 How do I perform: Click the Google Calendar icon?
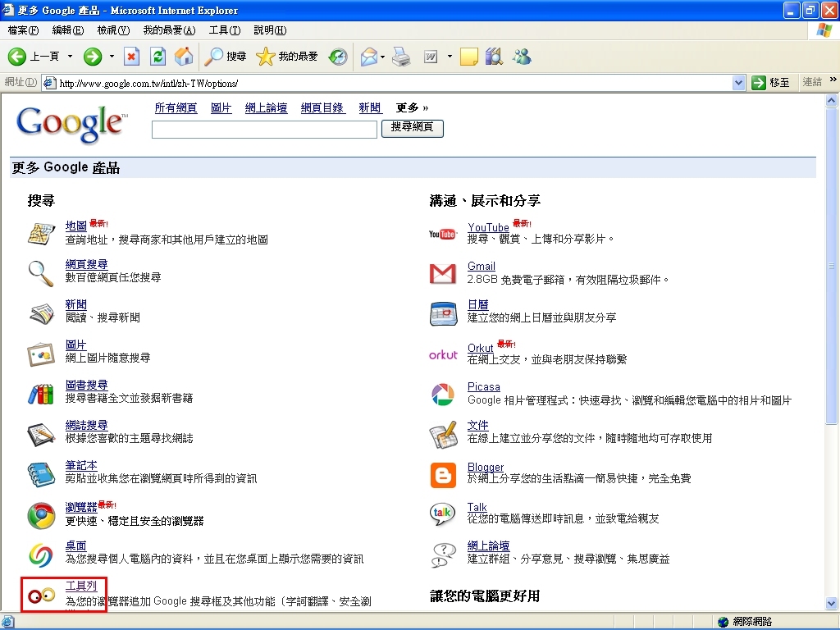click(x=443, y=314)
